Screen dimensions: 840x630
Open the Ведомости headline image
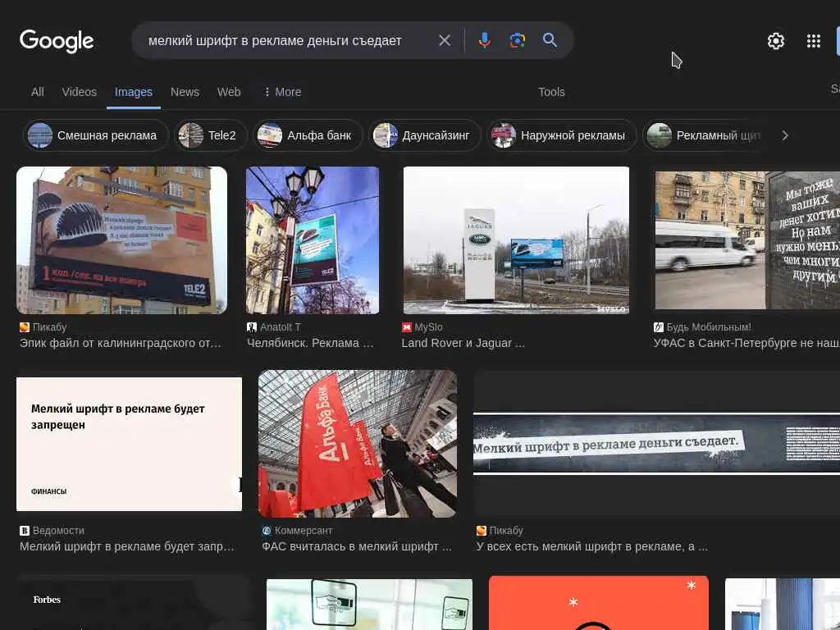(x=129, y=444)
